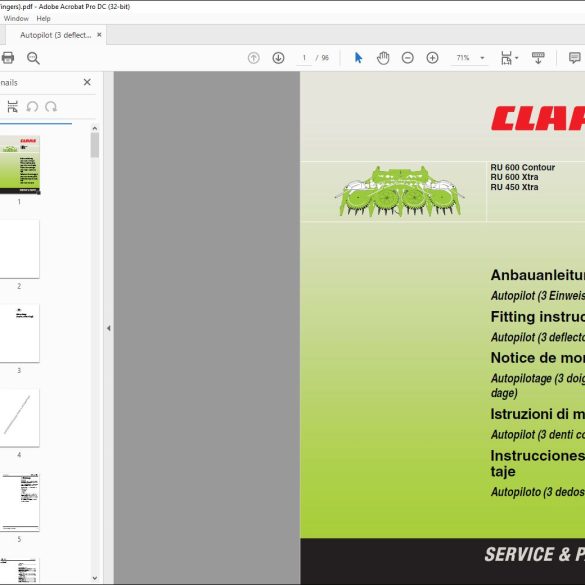Image resolution: width=585 pixels, height=585 pixels.
Task: Zoom in with plus button
Action: click(x=432, y=58)
